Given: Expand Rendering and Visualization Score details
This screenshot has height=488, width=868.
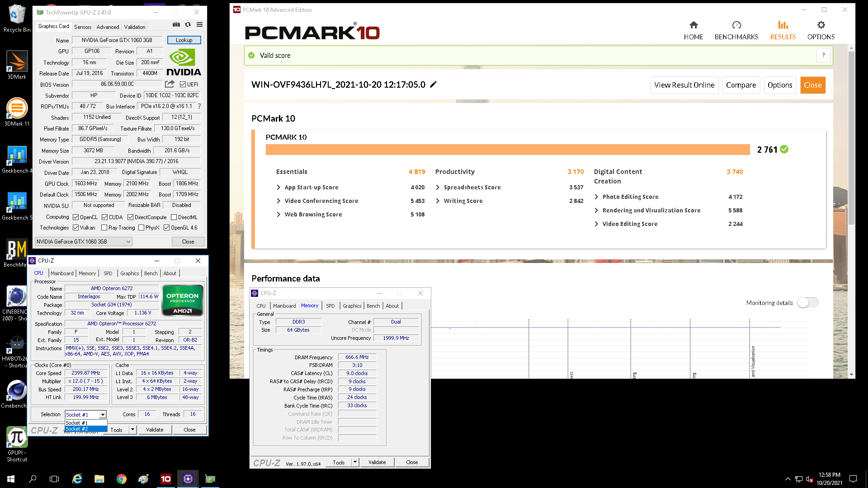Looking at the screenshot, I should coord(596,211).
